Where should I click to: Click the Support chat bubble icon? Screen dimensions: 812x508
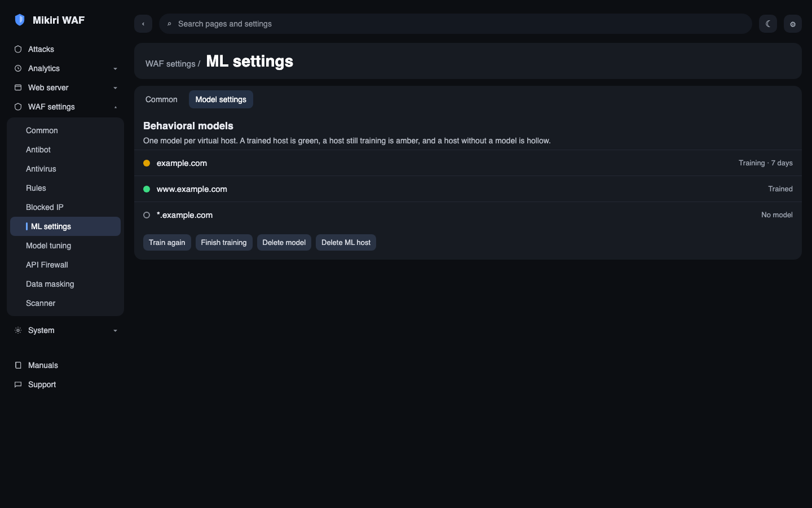point(18,384)
